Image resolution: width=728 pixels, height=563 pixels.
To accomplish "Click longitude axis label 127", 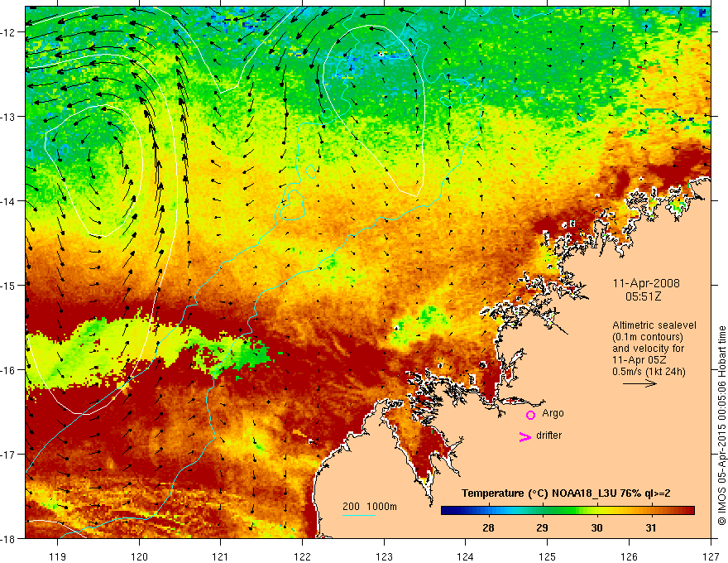I will click(x=711, y=556).
